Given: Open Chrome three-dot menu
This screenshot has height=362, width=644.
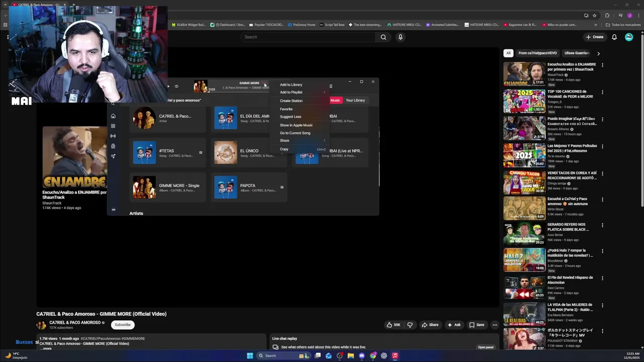Looking at the screenshot, I should click(x=638, y=16).
